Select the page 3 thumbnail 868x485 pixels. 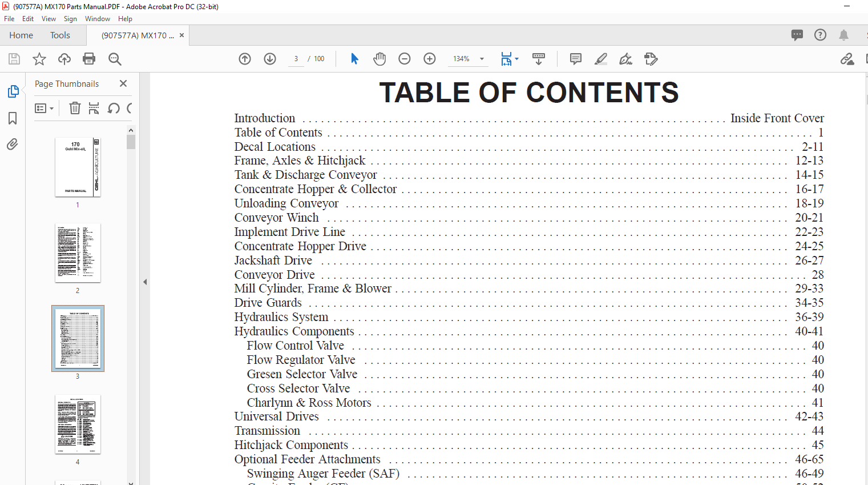(x=78, y=338)
